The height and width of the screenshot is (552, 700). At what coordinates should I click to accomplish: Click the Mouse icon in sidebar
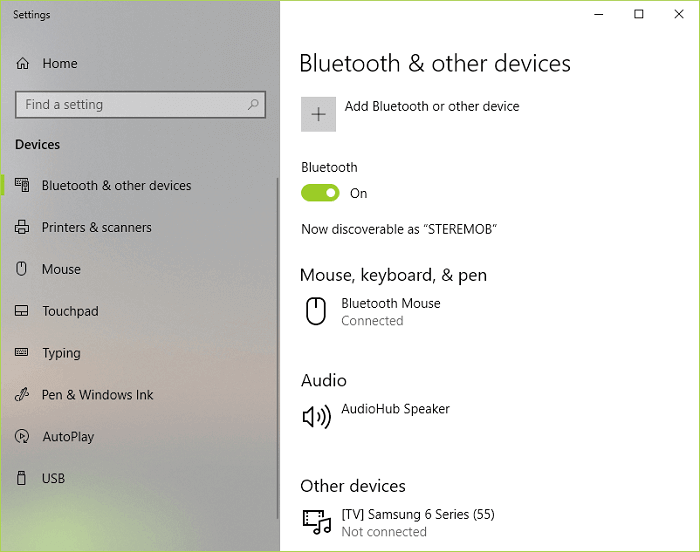tap(22, 270)
